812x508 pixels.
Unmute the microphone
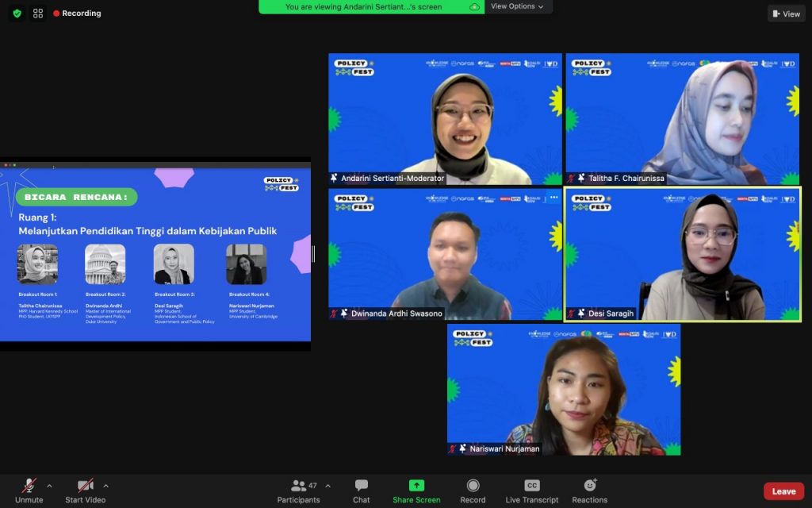coord(29,486)
